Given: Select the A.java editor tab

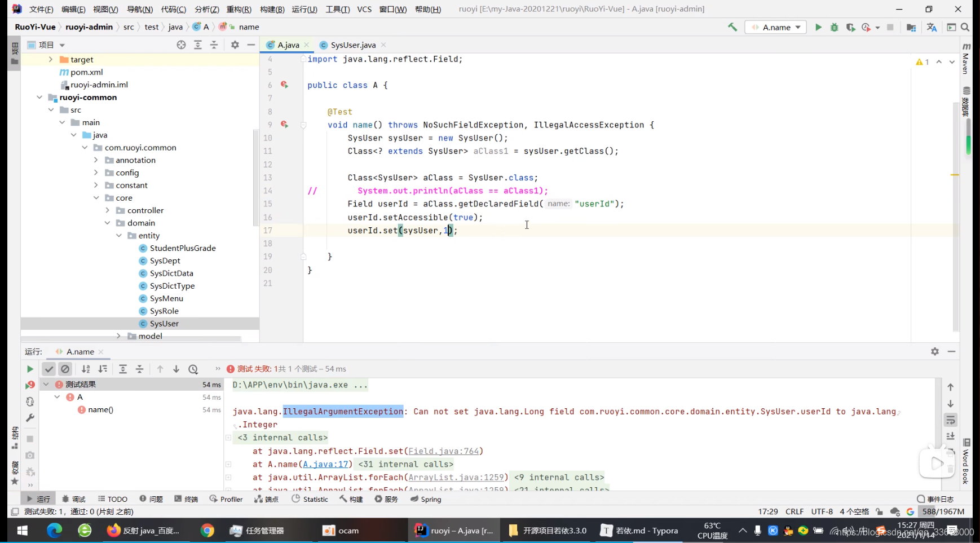Looking at the screenshot, I should 288,45.
